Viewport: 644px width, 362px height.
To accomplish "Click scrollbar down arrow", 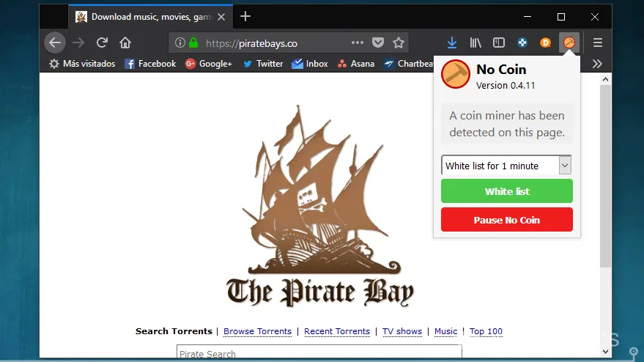I will 605,352.
